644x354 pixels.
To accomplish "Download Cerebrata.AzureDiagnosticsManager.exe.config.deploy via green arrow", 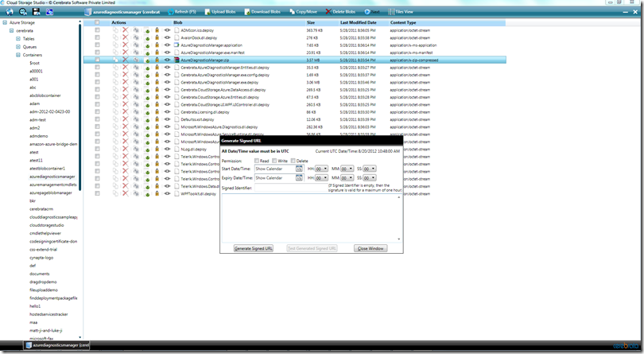I will pos(147,75).
